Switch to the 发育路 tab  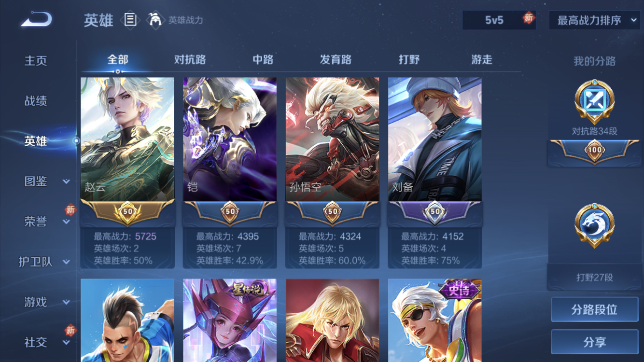tap(336, 60)
